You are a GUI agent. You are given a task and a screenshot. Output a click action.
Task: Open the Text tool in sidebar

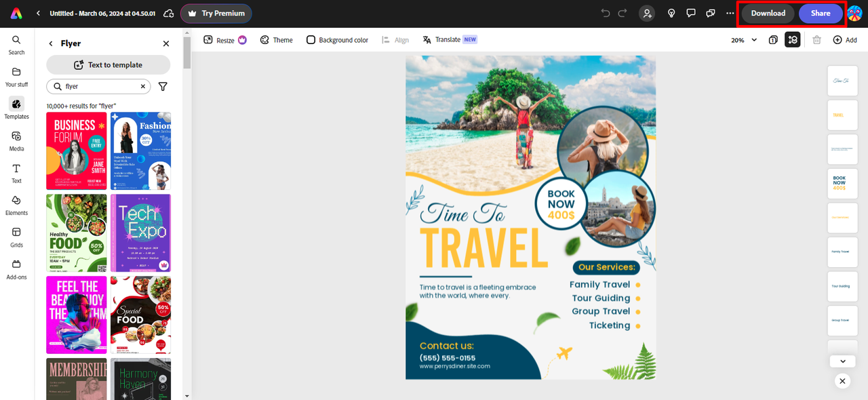[16, 174]
